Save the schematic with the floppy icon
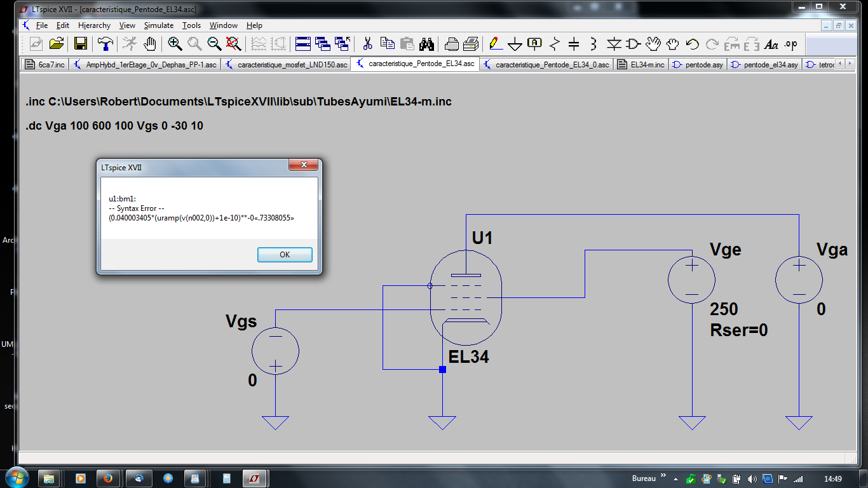Image resolution: width=868 pixels, height=488 pixels. pyautogui.click(x=81, y=44)
